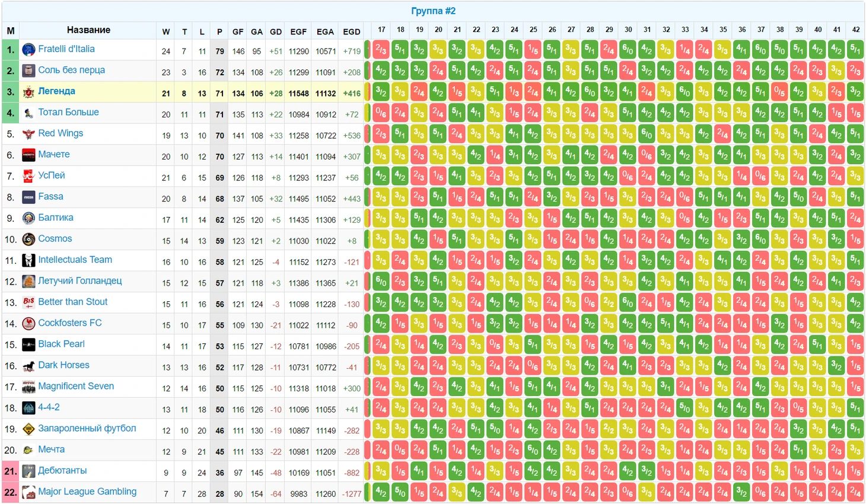866x504 pixels.
Task: Click the P points column header
Action: tap(219, 32)
